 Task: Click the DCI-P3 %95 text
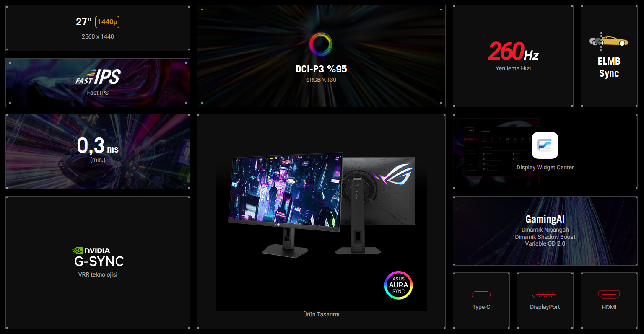pos(321,69)
